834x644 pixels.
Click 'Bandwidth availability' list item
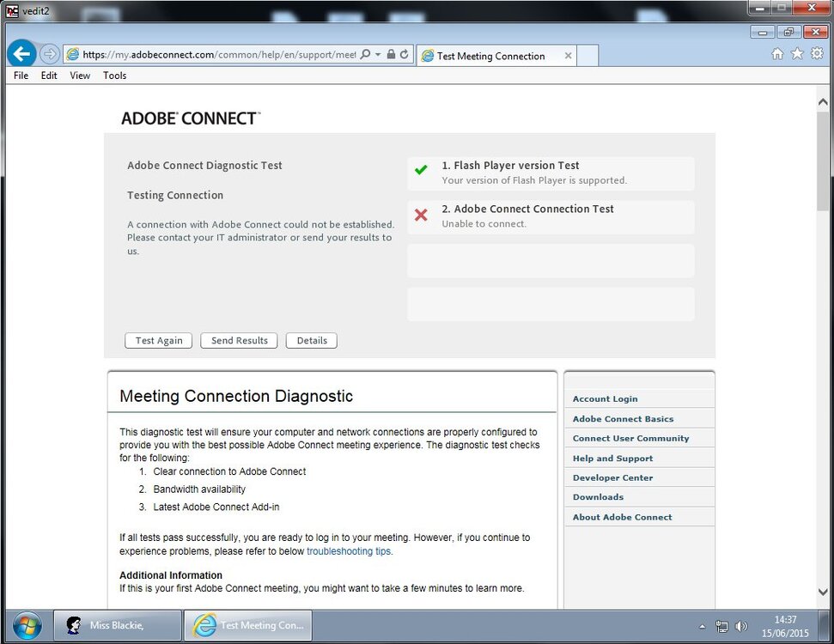coord(199,489)
